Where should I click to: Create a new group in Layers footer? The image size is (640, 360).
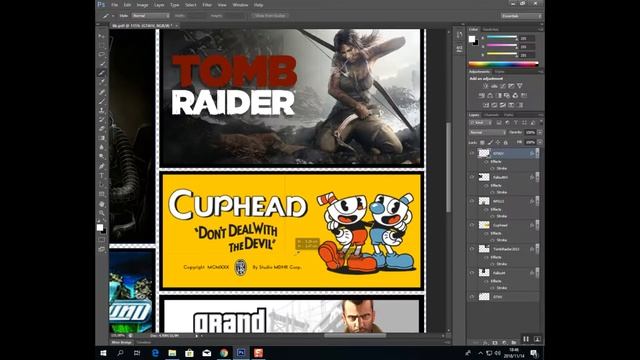pyautogui.click(x=513, y=342)
